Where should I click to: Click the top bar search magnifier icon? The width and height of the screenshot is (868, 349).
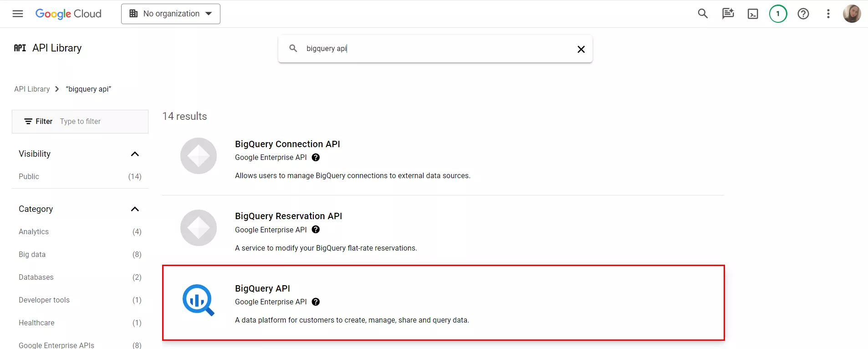pos(703,14)
